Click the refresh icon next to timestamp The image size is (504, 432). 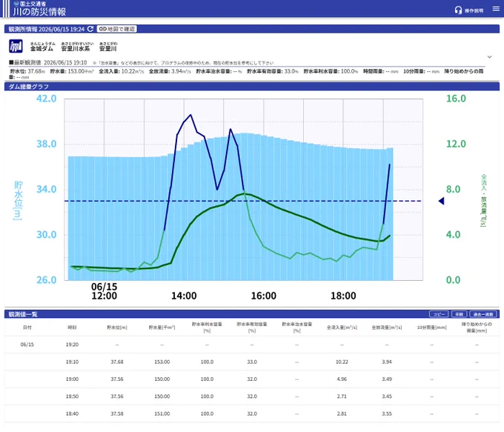(90, 29)
